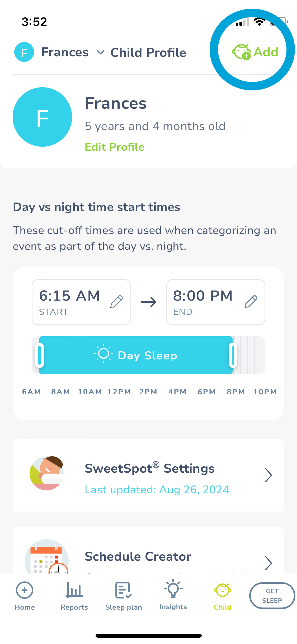Tap the 8:00 PM END time field

tap(215, 302)
